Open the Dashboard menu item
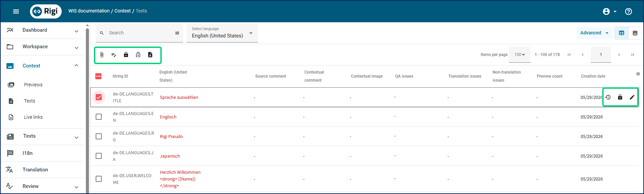644x194 pixels. (35, 30)
